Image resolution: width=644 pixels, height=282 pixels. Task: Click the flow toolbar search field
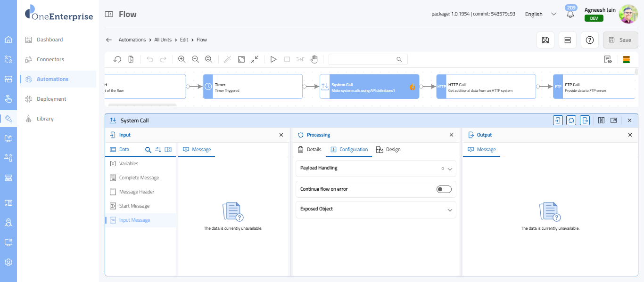[x=363, y=59]
